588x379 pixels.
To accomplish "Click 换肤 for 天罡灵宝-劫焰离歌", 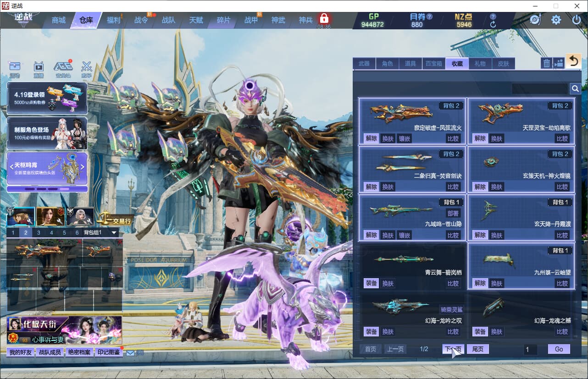I will tap(497, 138).
